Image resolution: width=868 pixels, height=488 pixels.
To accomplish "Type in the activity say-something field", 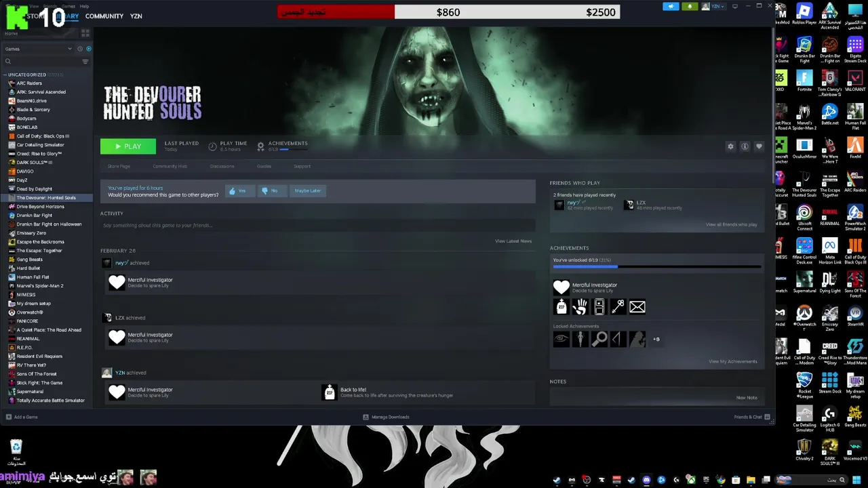I will pos(317,225).
